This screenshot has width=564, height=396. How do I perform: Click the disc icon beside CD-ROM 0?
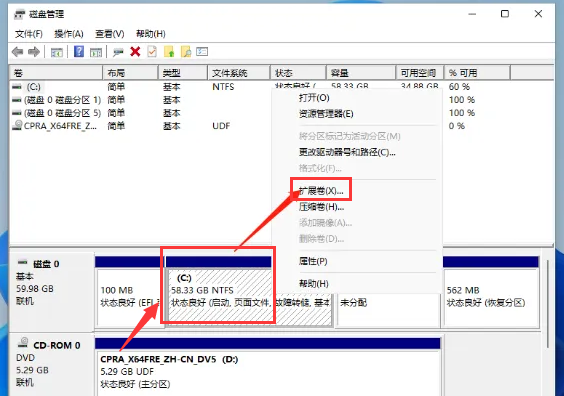click(23, 342)
